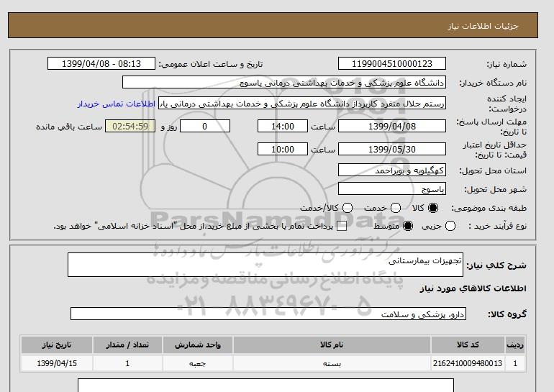
Task: Click the delivery city field یاسوج
Action: click(x=392, y=189)
